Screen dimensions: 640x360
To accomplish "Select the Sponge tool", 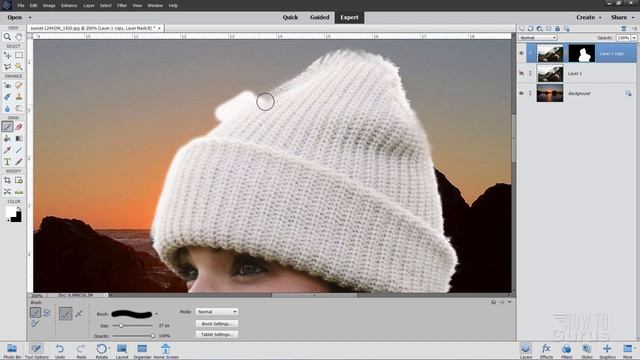I will (x=19, y=108).
